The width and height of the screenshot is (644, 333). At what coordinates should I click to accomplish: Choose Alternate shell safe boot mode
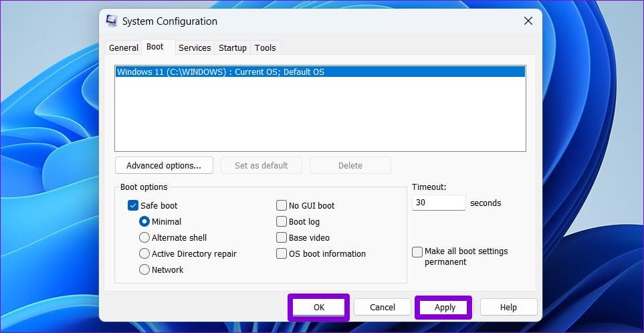point(144,238)
